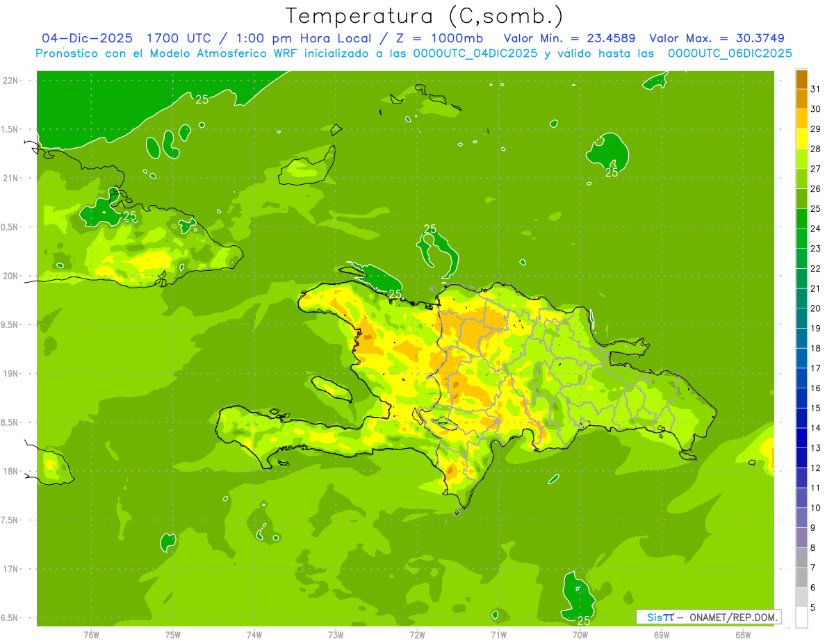Pick the orange legend band between 30 and 31
834x644 pixels.
(801, 99)
